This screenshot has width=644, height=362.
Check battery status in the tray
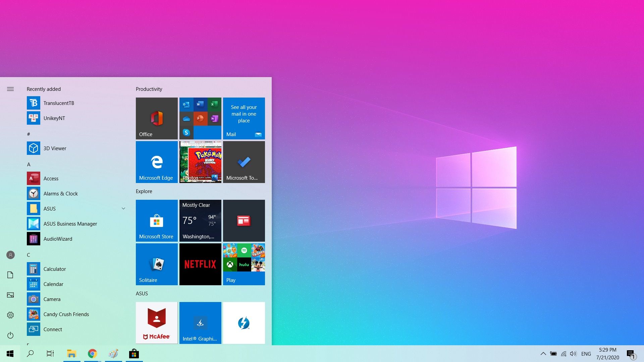pyautogui.click(x=553, y=354)
